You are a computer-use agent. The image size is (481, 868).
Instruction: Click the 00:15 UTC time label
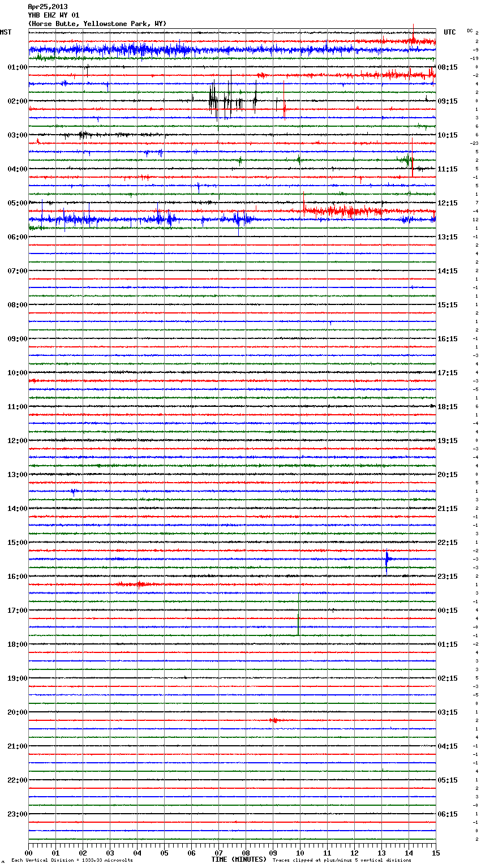pyautogui.click(x=448, y=611)
